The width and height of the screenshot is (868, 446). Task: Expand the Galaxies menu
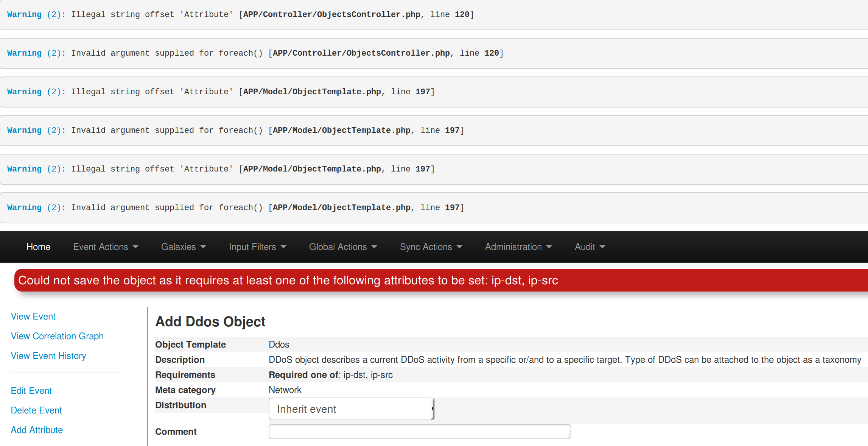(184, 247)
